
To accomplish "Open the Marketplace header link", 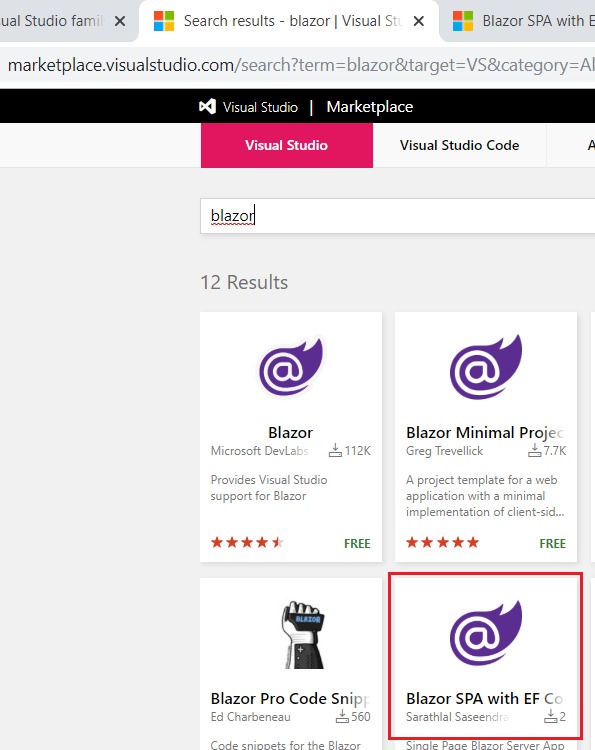I will point(369,106).
